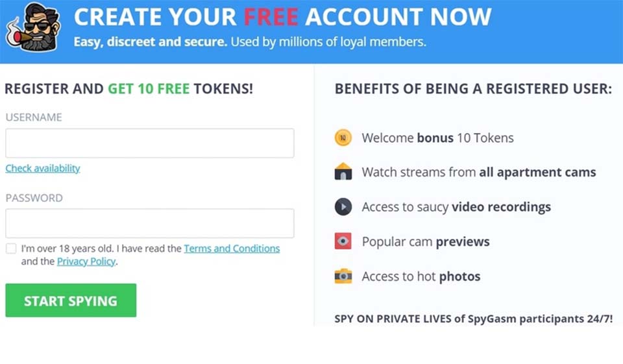
Task: Click the Popular cam previews text
Action: click(x=426, y=241)
